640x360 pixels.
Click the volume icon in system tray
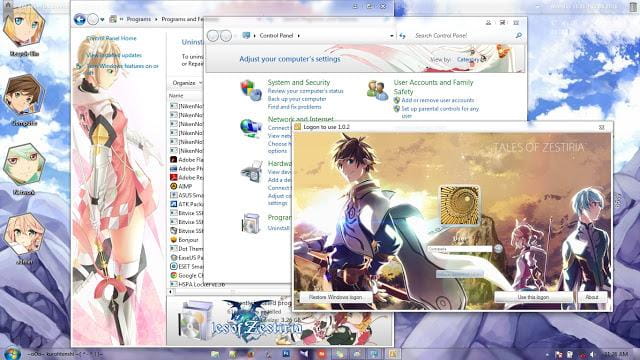[x=592, y=354]
